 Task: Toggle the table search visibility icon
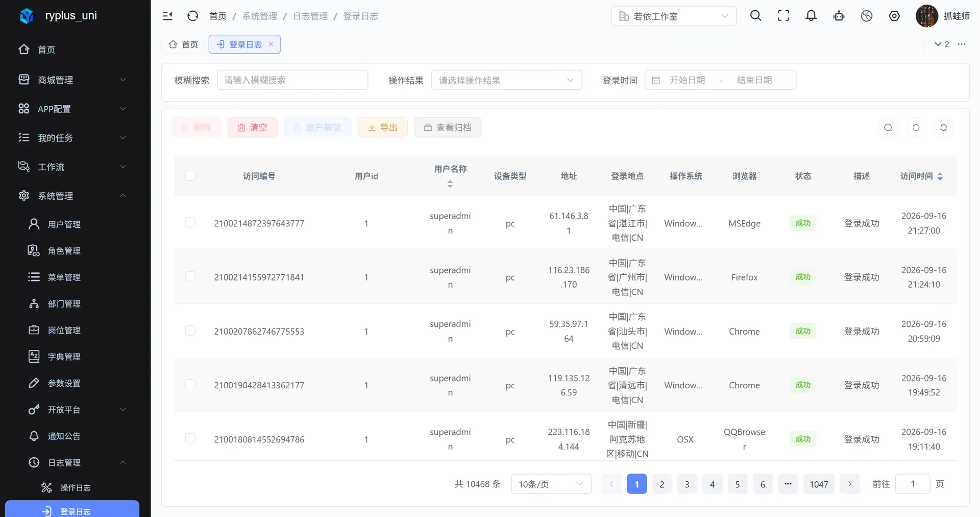pos(888,128)
